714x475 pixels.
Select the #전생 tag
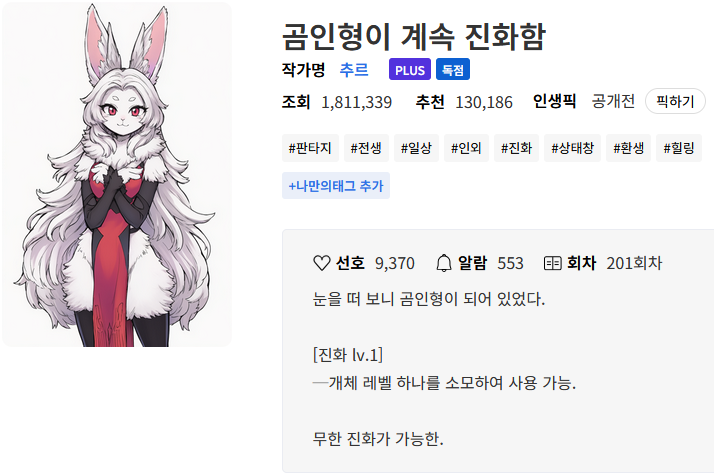point(366,148)
